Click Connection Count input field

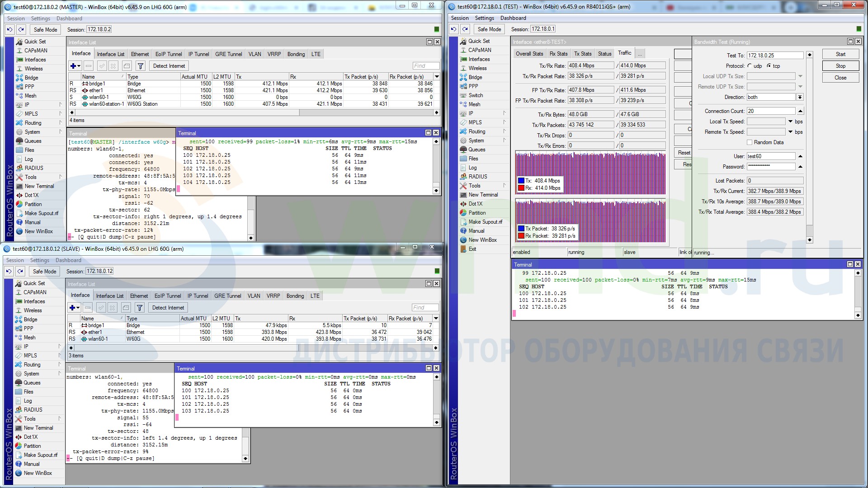pos(771,111)
